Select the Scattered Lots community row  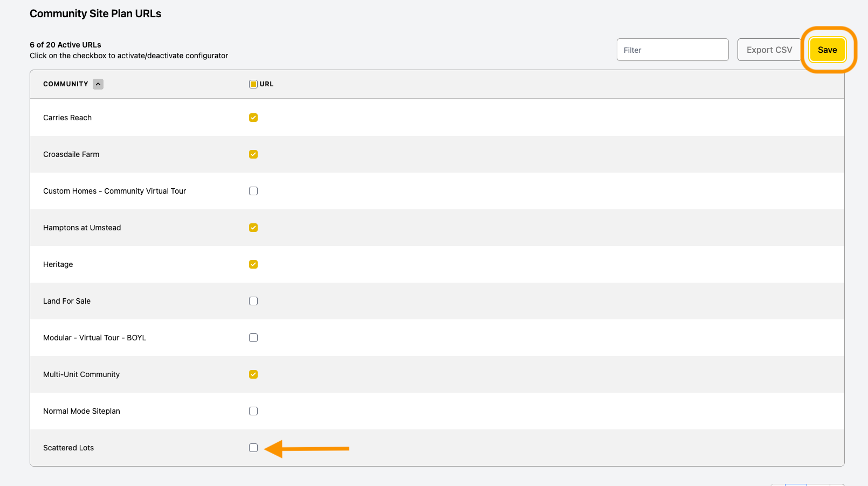coord(437,448)
